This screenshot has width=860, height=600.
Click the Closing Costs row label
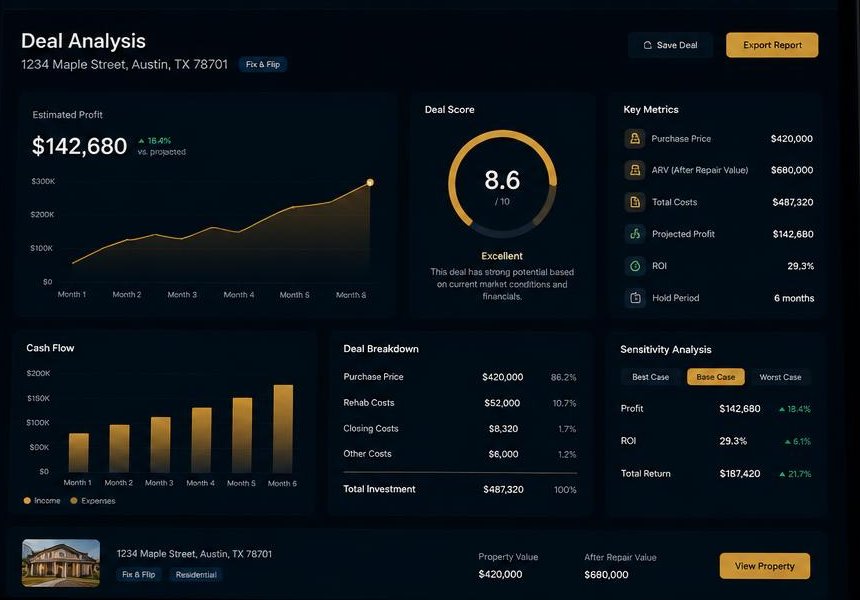(371, 428)
